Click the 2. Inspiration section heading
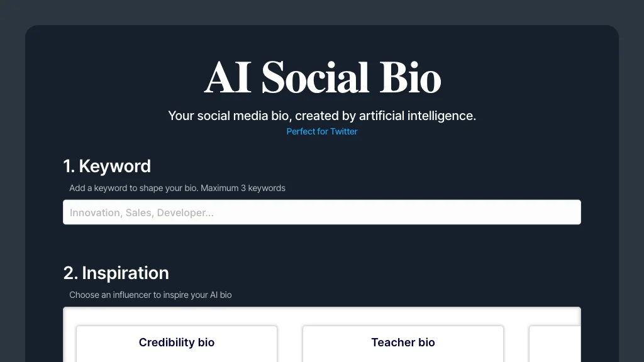644x362 pixels. pos(116,273)
